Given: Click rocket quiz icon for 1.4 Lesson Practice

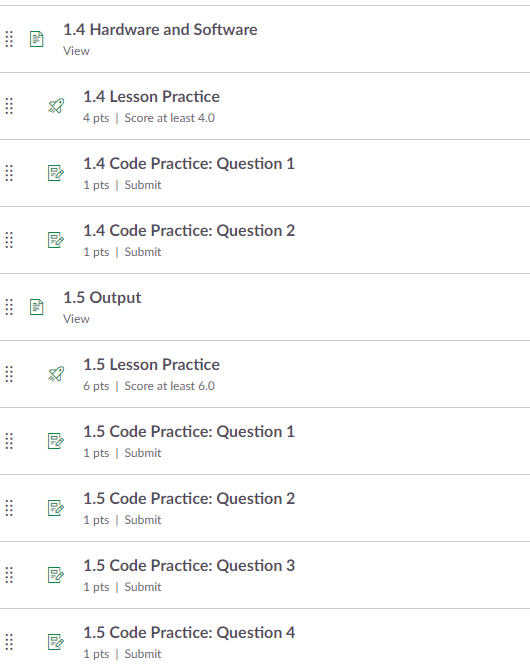Looking at the screenshot, I should (56, 106).
